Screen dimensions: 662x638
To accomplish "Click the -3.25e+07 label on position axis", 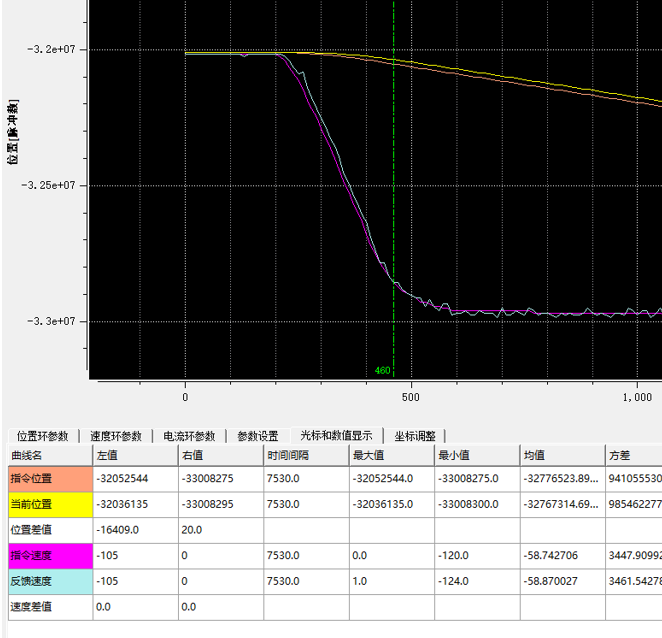I will pyautogui.click(x=48, y=185).
